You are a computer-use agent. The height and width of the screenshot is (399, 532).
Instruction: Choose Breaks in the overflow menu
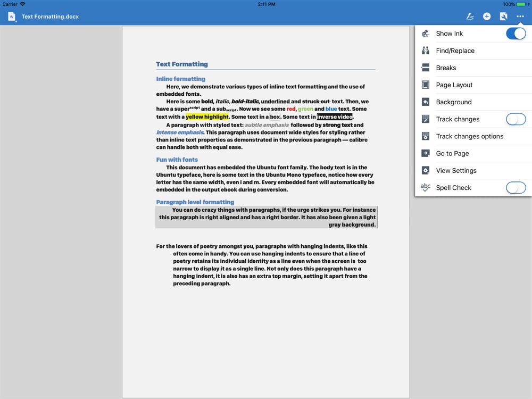473,68
